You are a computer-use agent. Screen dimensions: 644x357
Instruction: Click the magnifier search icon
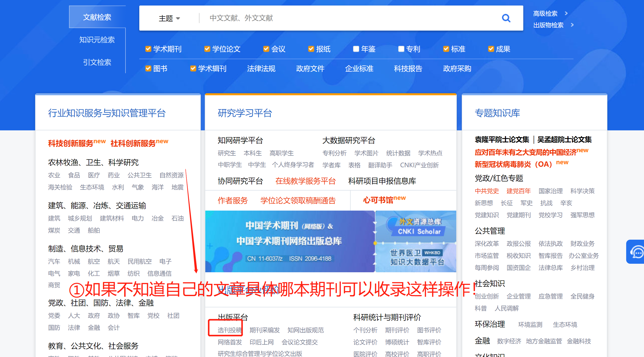pyautogui.click(x=506, y=18)
